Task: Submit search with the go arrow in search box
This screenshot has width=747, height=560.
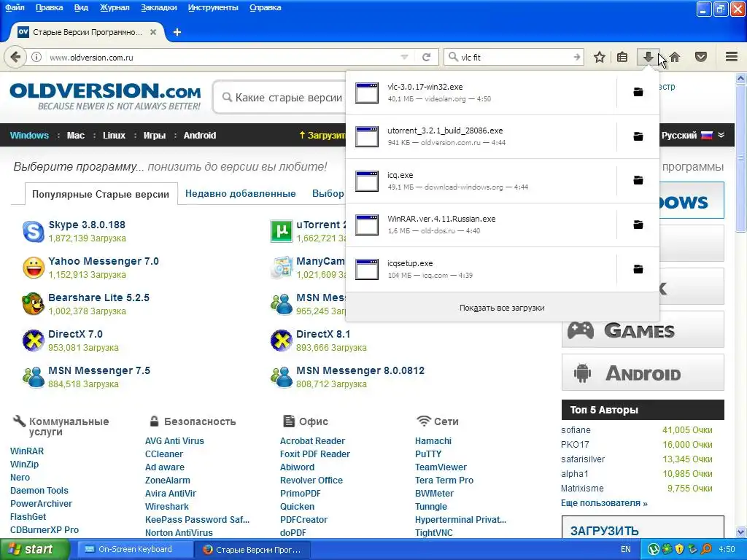Action: pos(577,57)
